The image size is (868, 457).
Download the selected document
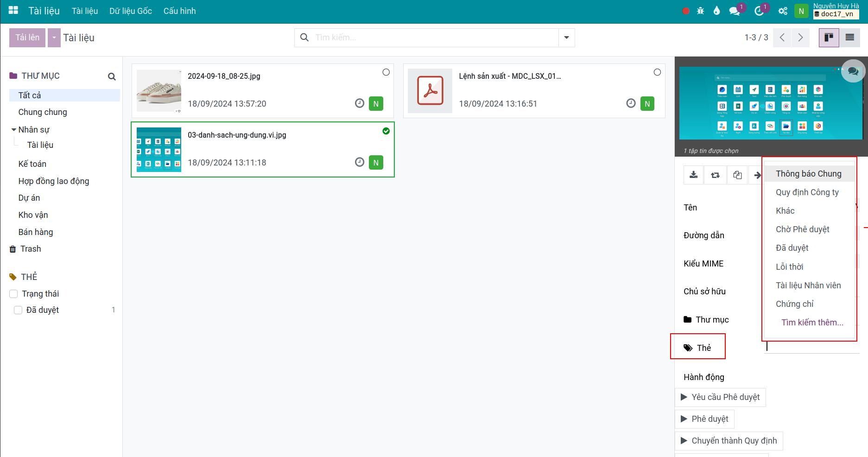point(694,175)
